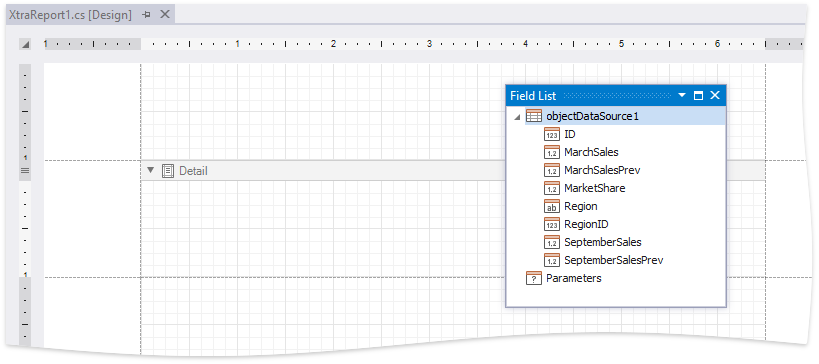Click the SeptemberSales field numeric icon

(552, 242)
